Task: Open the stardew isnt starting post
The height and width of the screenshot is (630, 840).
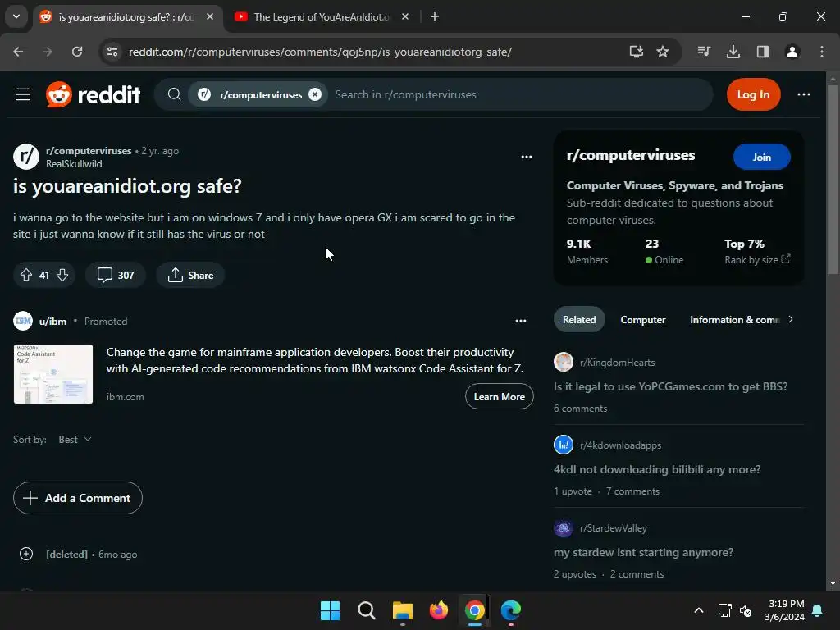Action: [x=643, y=552]
